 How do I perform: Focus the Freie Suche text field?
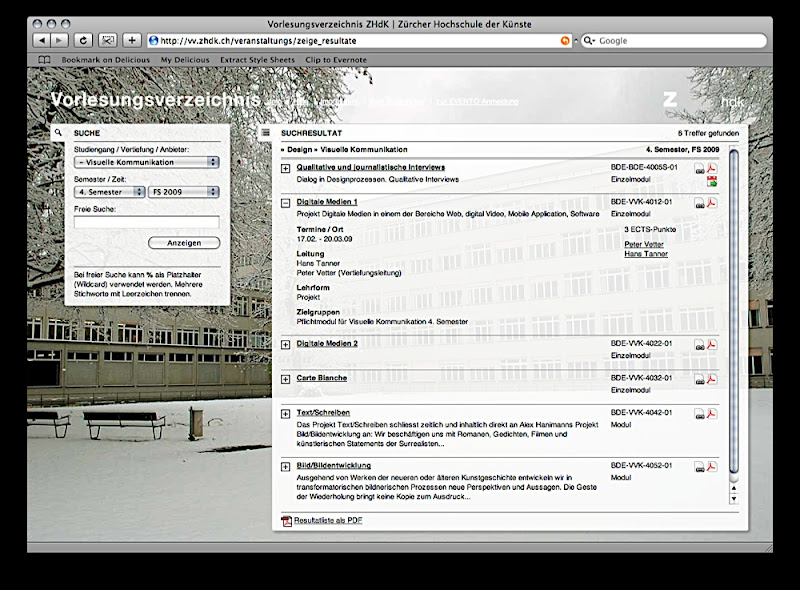pos(146,222)
